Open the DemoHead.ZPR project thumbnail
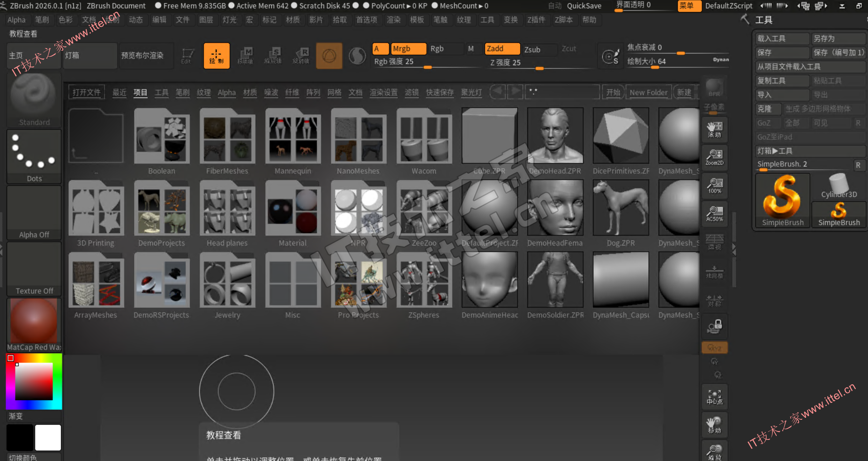The width and height of the screenshot is (868, 461). 555,141
